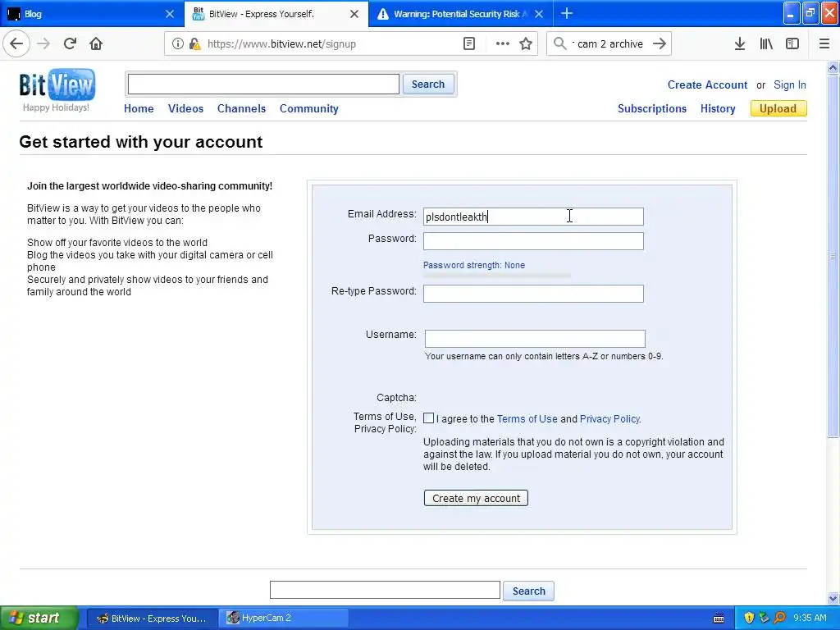Open the Home navigation link
The image size is (840, 630).
tap(139, 108)
